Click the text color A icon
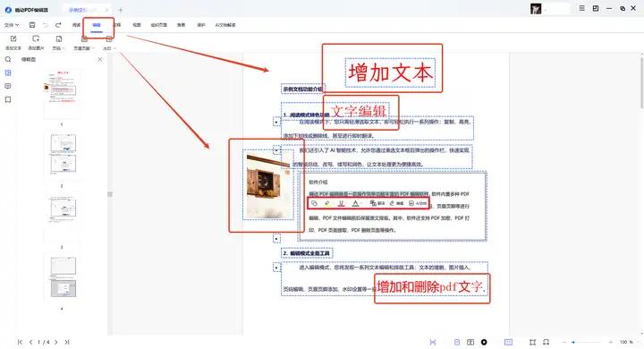 point(356,203)
